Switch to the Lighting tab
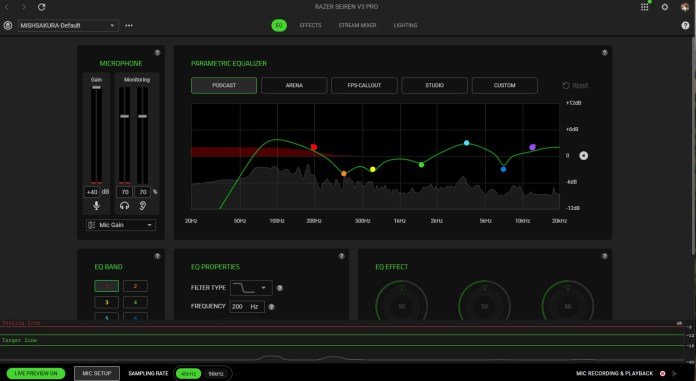The width and height of the screenshot is (696, 381). click(405, 25)
